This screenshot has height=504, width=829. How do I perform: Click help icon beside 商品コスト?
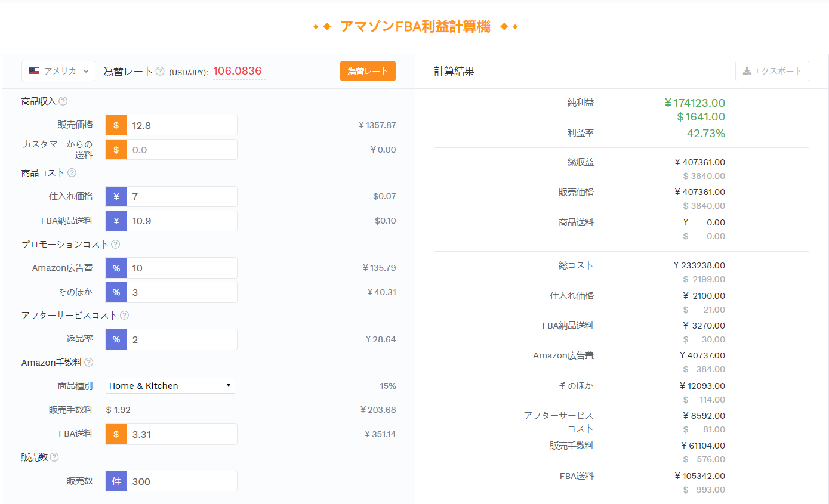tap(72, 172)
